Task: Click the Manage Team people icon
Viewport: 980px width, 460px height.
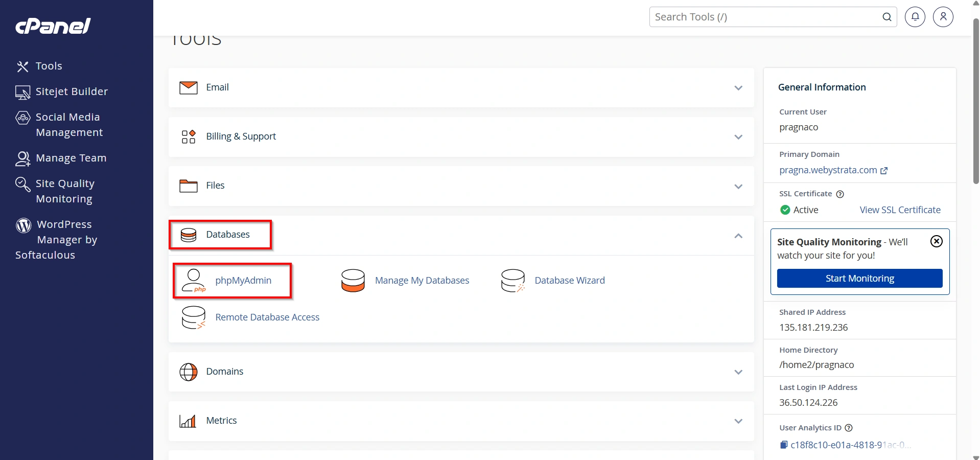Action: click(23, 159)
